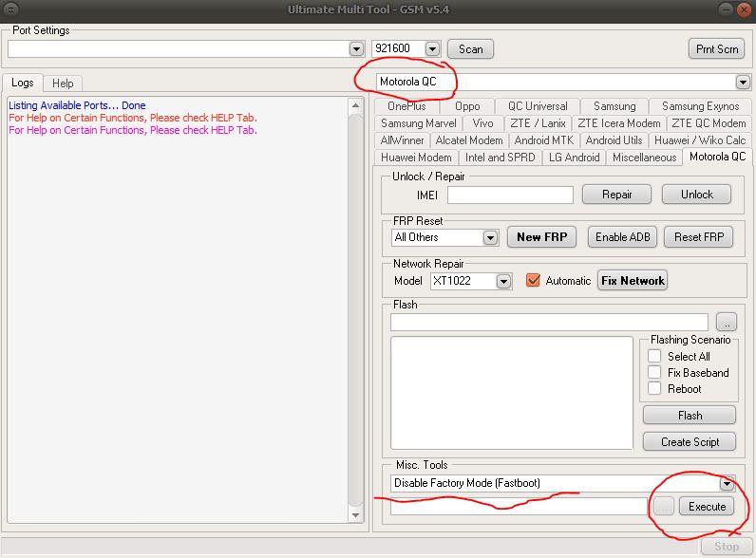Viewport: 756px width, 558px height.
Task: Switch to the Help tab
Action: [x=63, y=84]
